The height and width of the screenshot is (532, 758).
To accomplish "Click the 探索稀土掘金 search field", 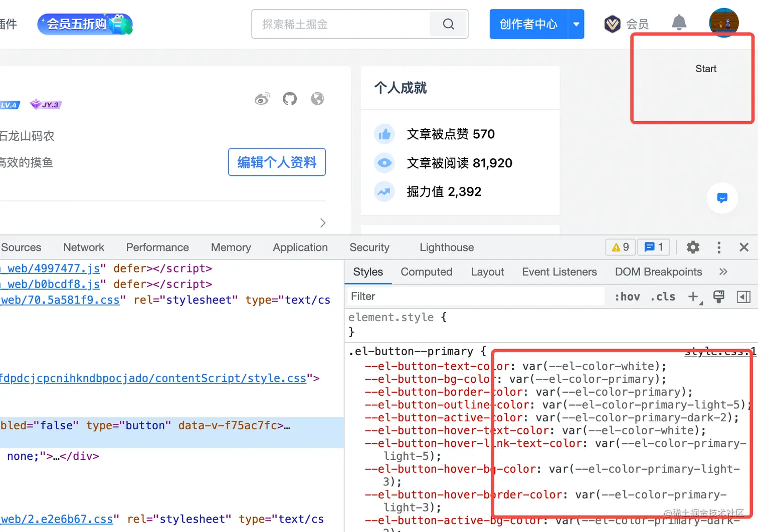I will [341, 24].
